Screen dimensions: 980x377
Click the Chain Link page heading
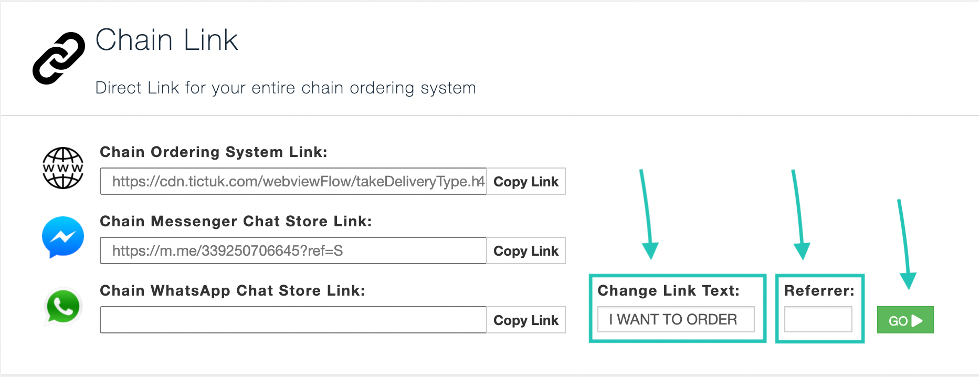[x=167, y=40]
